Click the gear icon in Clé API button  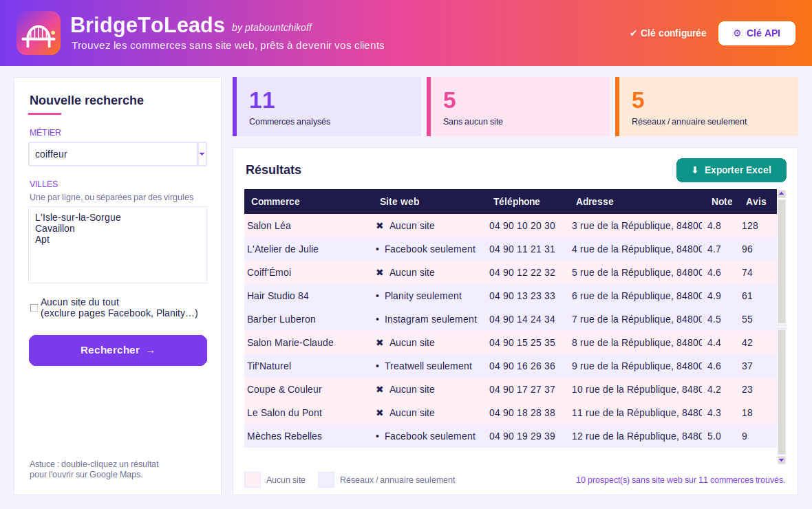tap(737, 33)
